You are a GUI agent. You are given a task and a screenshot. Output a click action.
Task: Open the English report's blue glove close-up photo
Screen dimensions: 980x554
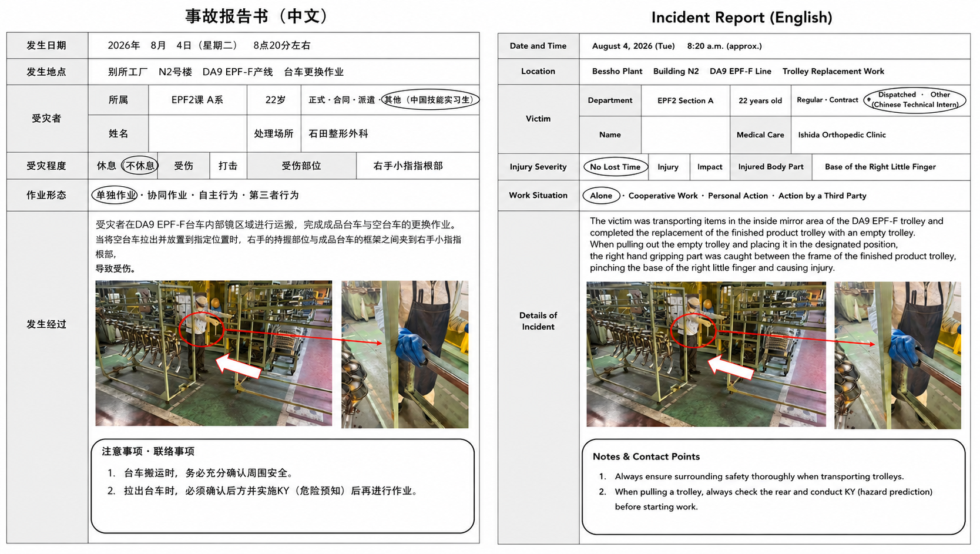tap(897, 355)
